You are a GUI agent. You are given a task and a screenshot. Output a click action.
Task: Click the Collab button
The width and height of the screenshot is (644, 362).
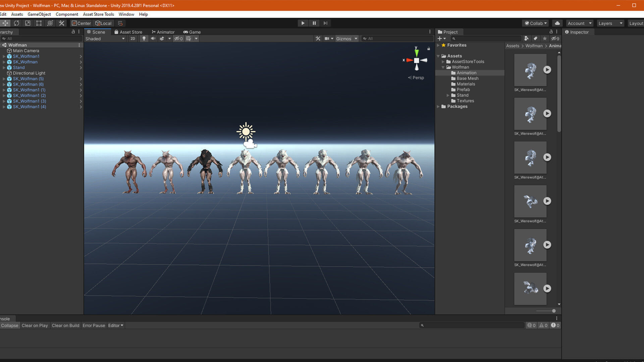click(x=535, y=23)
